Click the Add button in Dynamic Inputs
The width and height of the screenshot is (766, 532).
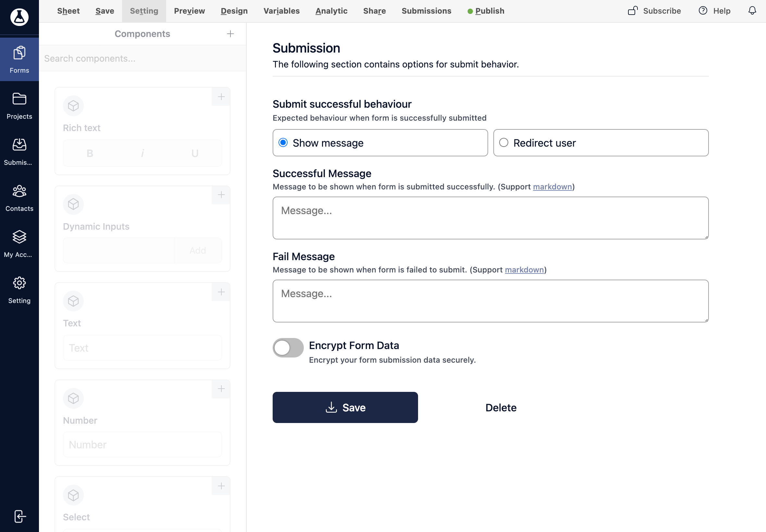[x=198, y=250]
